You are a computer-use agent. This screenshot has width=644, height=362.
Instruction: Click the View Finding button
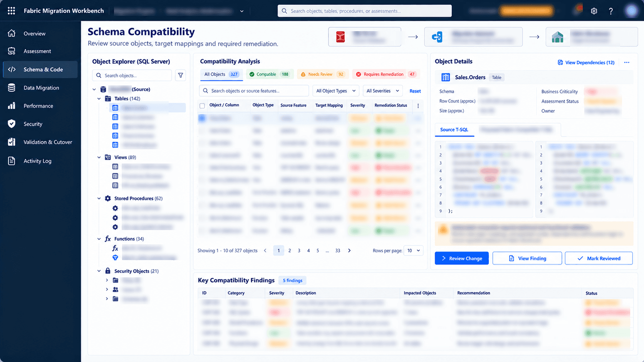coord(527,259)
